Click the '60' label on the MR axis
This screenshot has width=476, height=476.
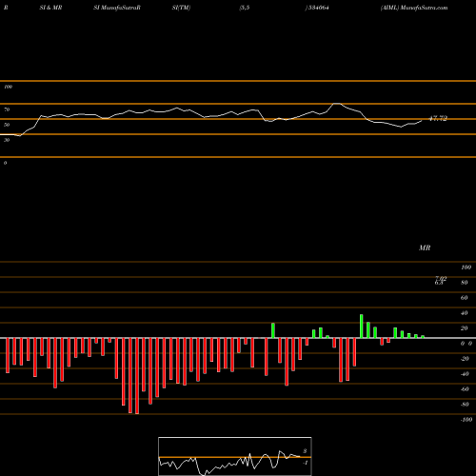pos(465,298)
